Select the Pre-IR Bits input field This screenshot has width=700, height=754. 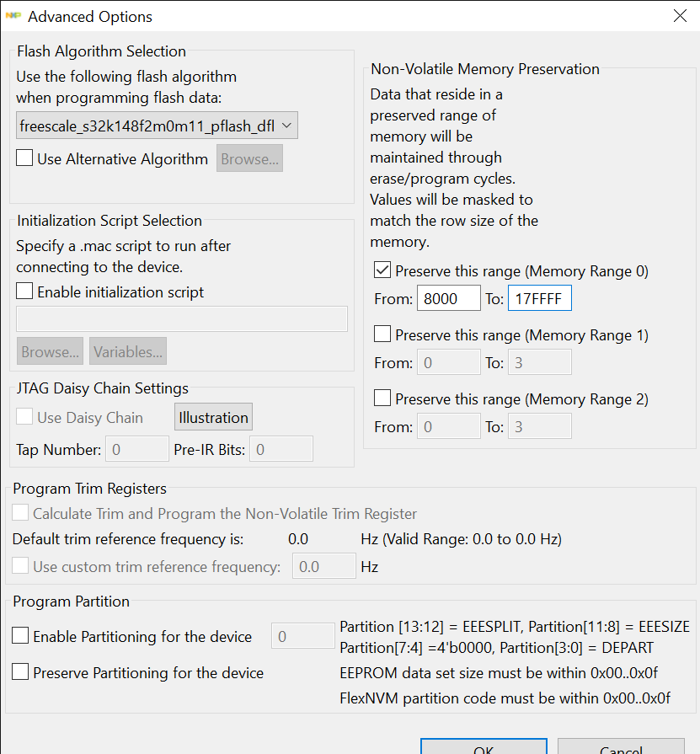coord(281,448)
